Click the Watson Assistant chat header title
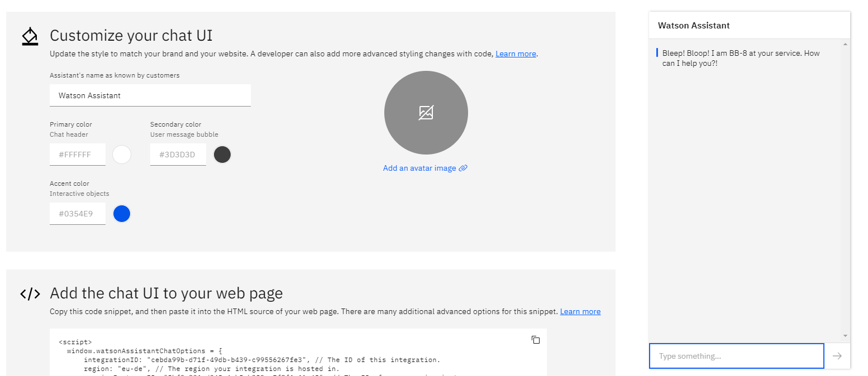 [694, 26]
